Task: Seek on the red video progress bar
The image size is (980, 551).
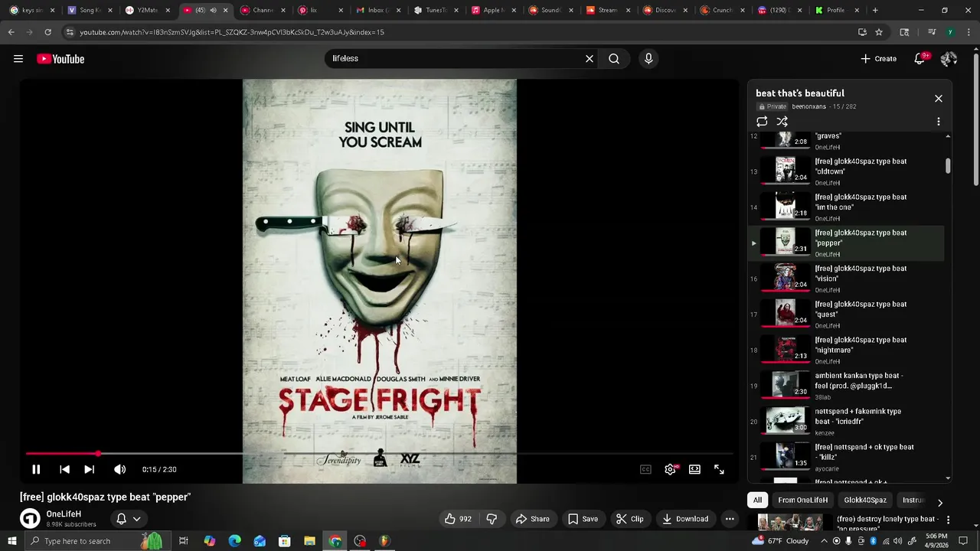Action: tap(379, 454)
